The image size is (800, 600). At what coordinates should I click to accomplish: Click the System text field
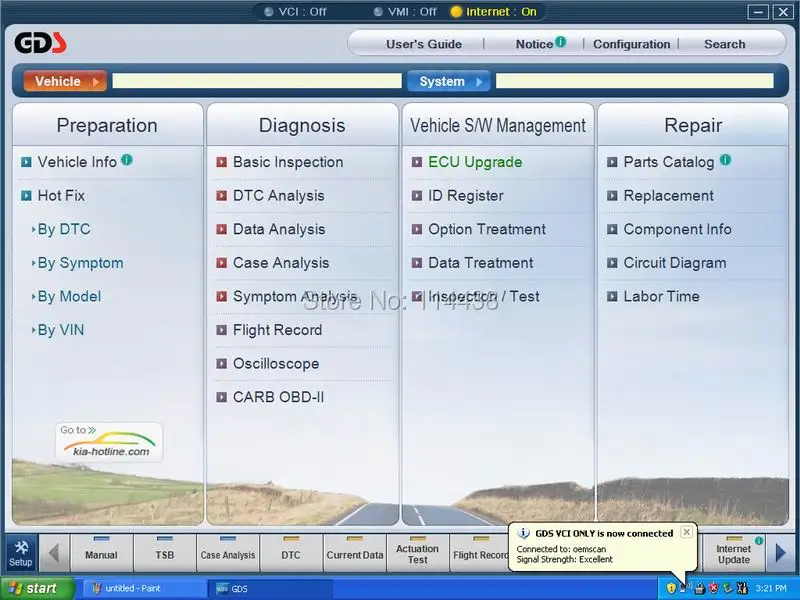[x=635, y=81]
